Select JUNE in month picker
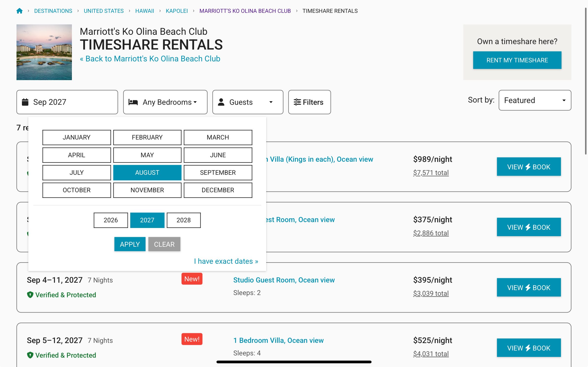 point(218,155)
